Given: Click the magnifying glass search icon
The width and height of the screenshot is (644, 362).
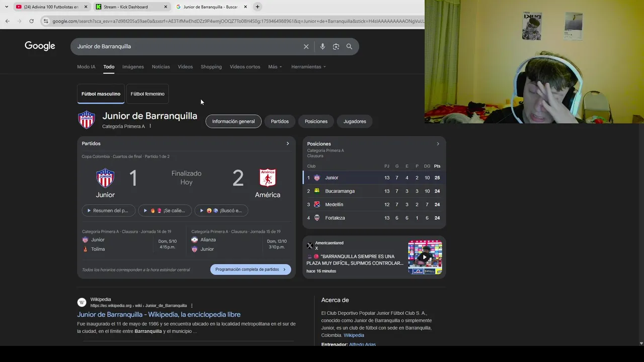Looking at the screenshot, I should point(349,46).
